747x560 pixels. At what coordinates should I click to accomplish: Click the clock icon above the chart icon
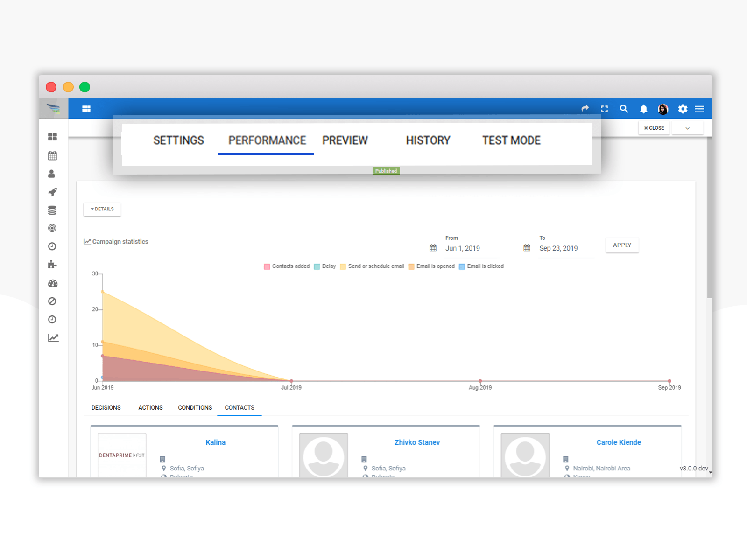[x=52, y=320]
